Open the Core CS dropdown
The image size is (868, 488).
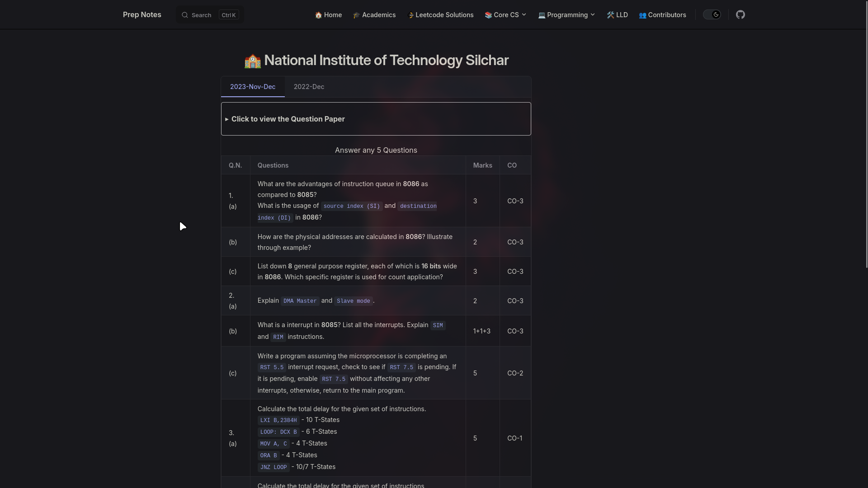523,15
